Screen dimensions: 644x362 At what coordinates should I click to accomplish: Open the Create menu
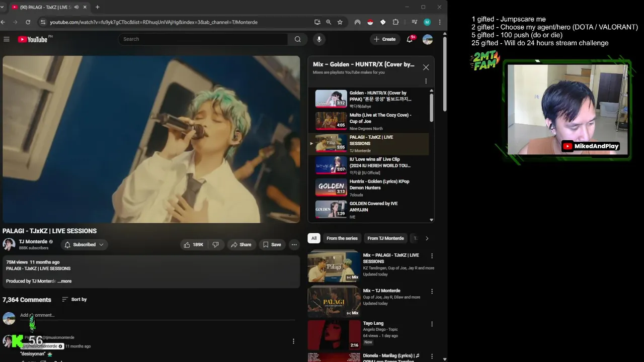tap(385, 39)
